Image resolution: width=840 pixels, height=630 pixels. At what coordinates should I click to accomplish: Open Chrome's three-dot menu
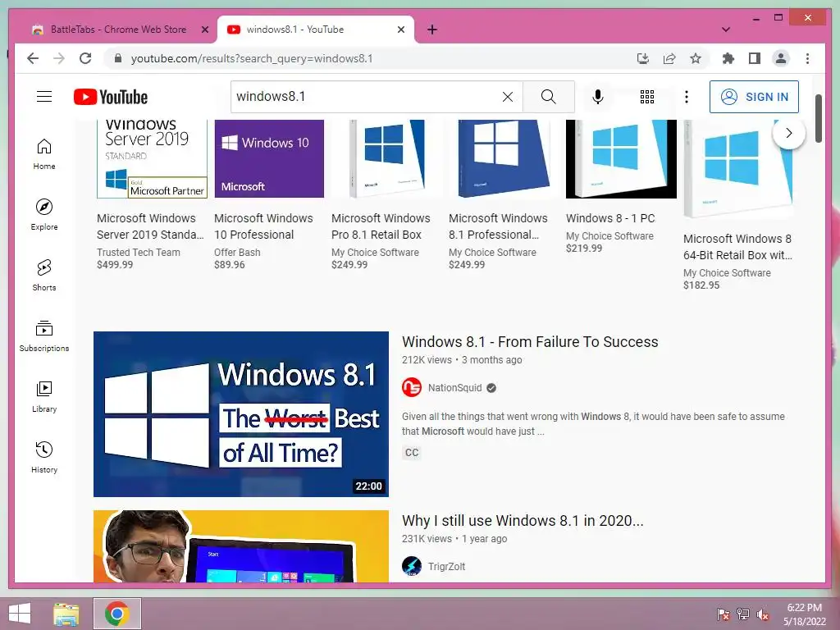[807, 58]
